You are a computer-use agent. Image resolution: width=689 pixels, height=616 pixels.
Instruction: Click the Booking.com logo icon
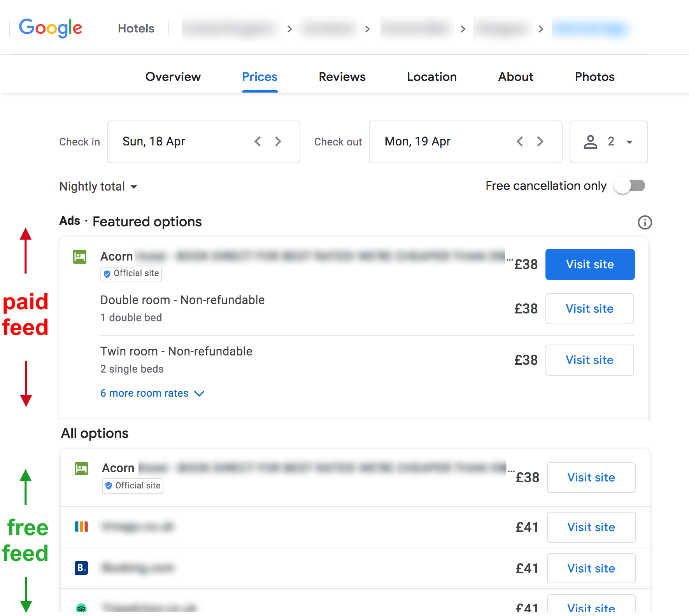pyautogui.click(x=81, y=568)
